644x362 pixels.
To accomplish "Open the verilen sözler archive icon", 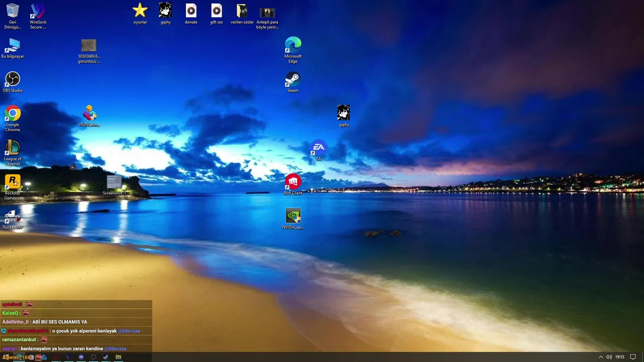I will 242,14.
